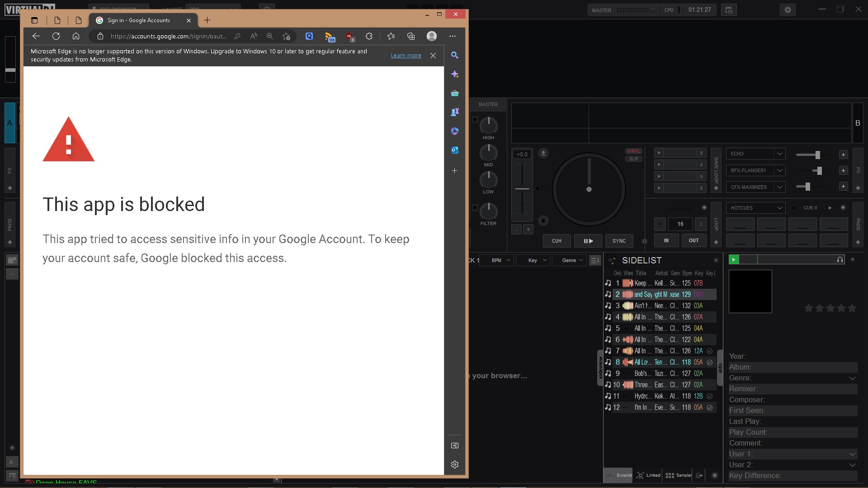Toggle headphone prelisten in info panel
868x488 pixels.
pos(840,260)
